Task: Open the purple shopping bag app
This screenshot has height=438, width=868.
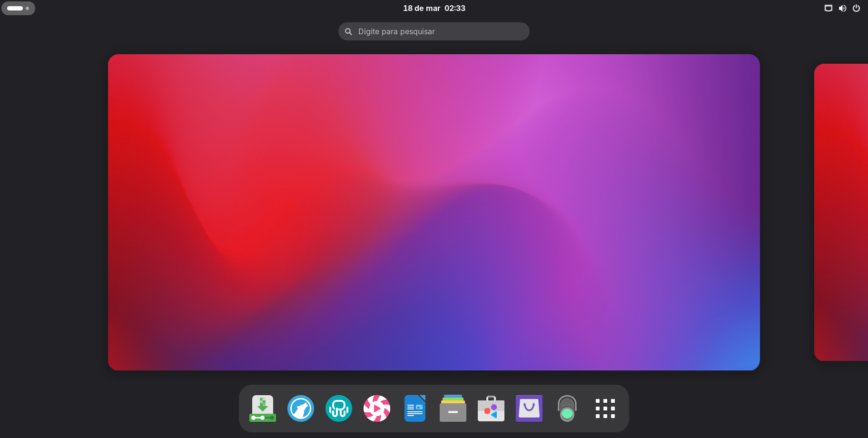Action: coord(529,409)
